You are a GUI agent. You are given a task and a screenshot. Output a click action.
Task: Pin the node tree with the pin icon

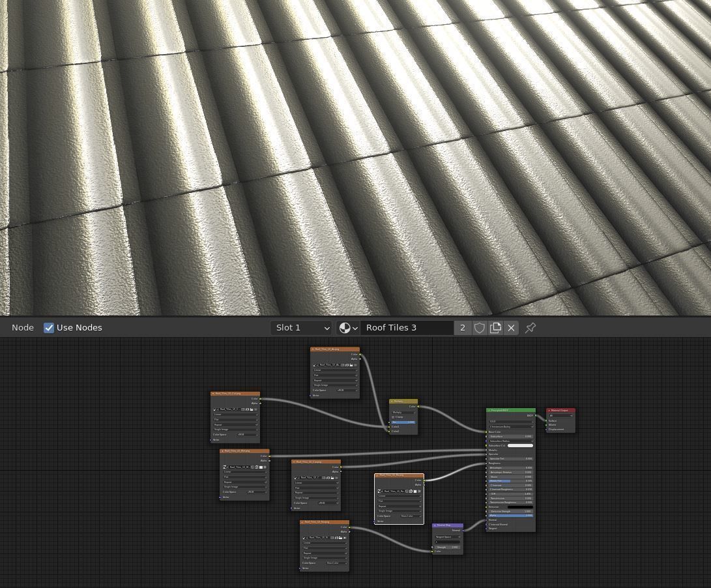tap(530, 328)
